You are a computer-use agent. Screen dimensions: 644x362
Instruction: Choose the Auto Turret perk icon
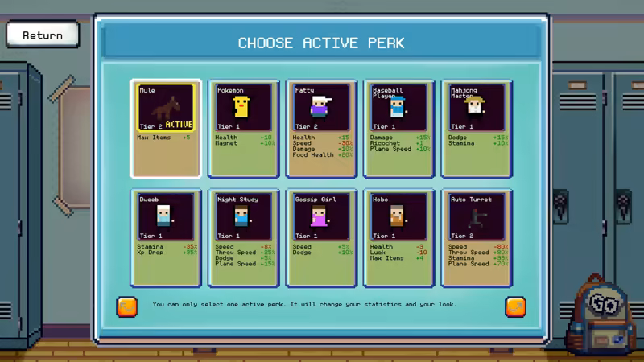(x=477, y=216)
